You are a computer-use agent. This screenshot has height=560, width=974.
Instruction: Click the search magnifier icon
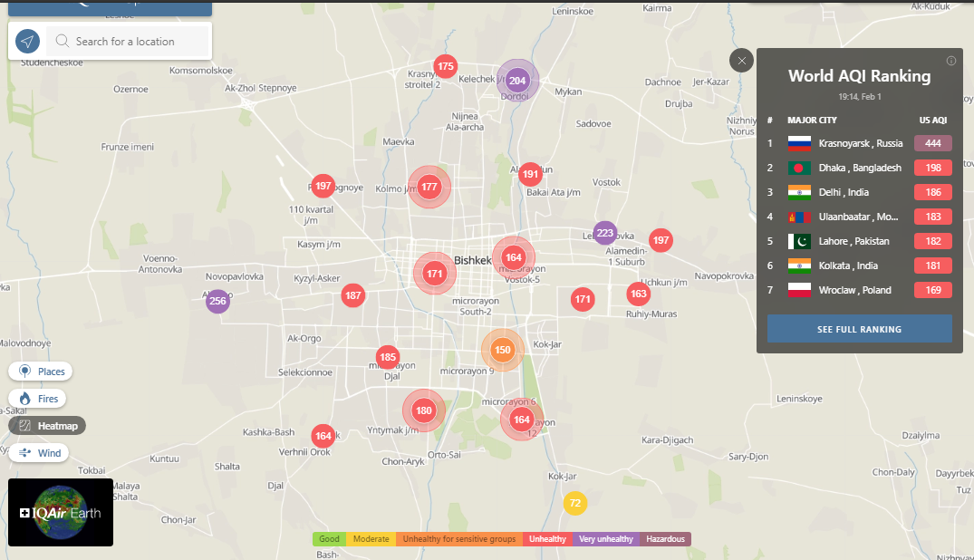click(63, 42)
